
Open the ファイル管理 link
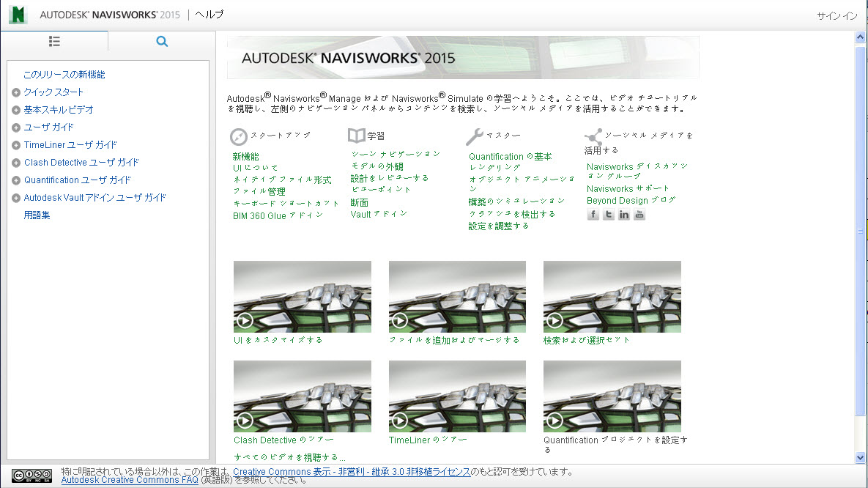coord(259,192)
